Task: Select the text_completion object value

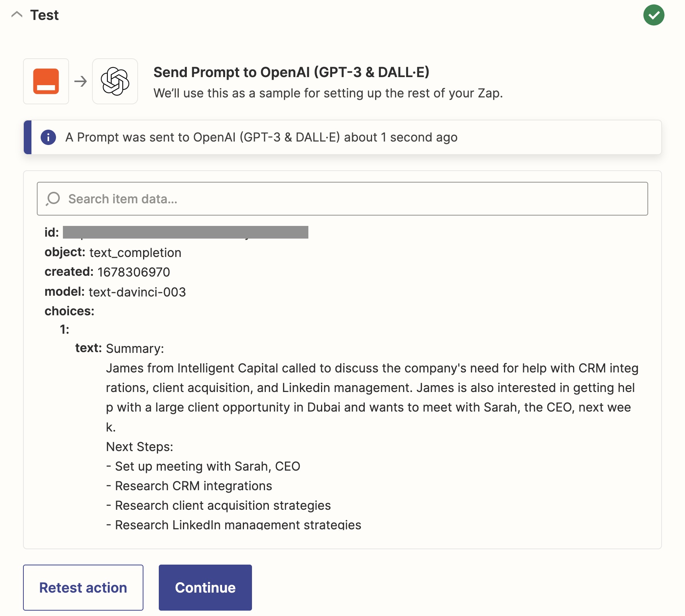Action: pyautogui.click(x=135, y=252)
